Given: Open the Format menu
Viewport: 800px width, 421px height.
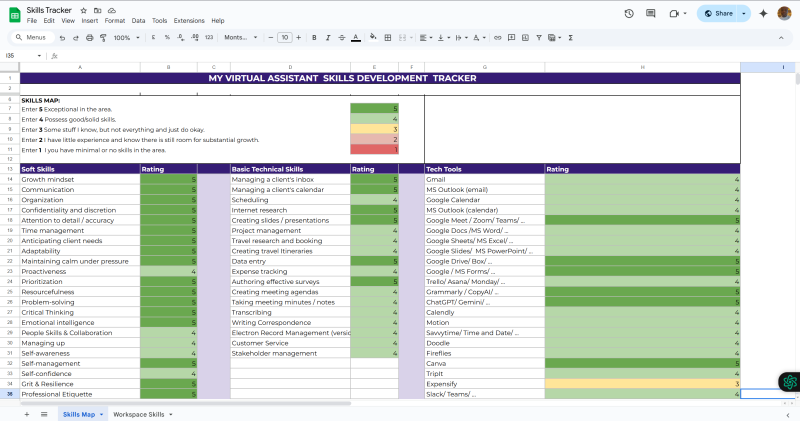Looking at the screenshot, I should 115,21.
